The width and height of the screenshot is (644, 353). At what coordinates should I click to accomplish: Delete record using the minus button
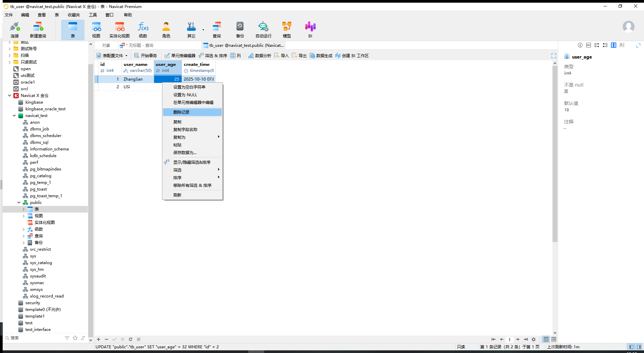tap(107, 339)
